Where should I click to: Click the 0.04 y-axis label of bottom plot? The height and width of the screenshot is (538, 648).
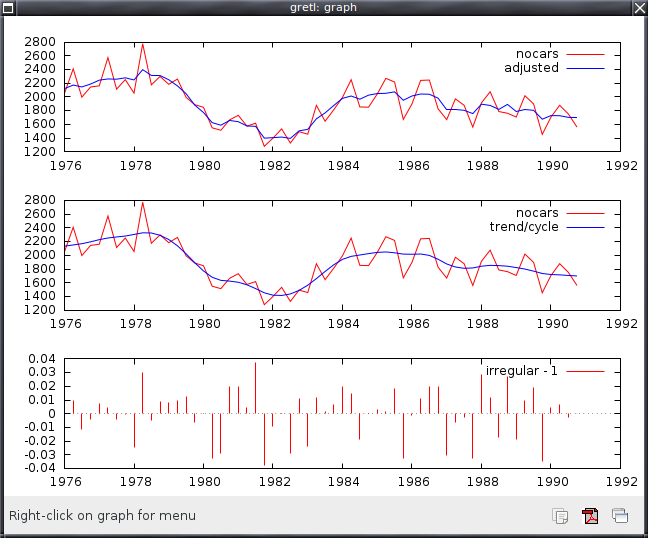pyautogui.click(x=43, y=359)
